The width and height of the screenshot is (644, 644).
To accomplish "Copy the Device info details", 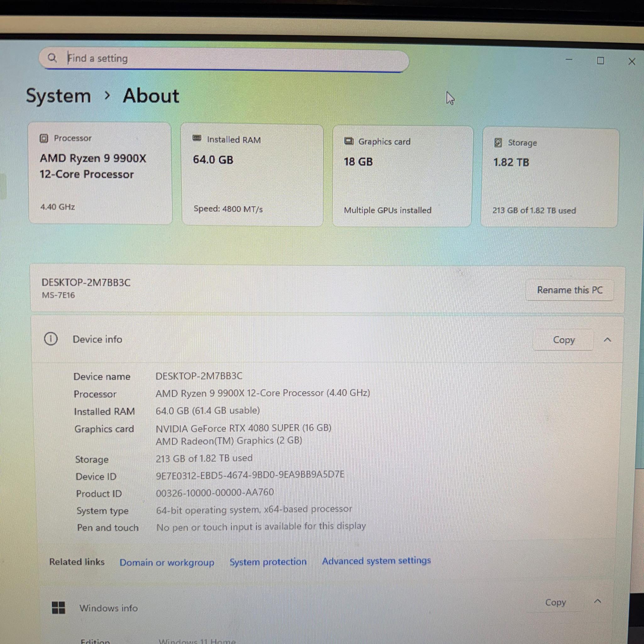I will click(x=564, y=340).
